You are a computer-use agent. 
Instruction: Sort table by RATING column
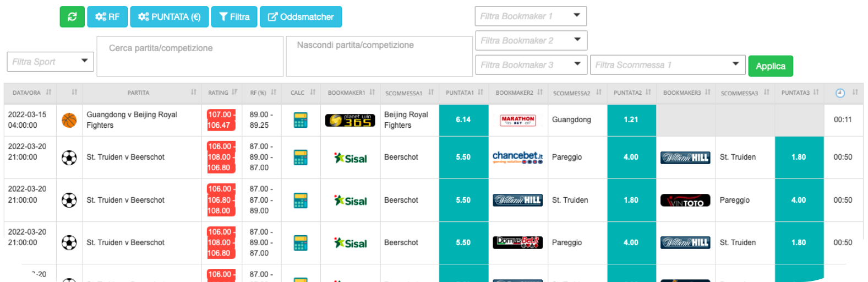(222, 93)
